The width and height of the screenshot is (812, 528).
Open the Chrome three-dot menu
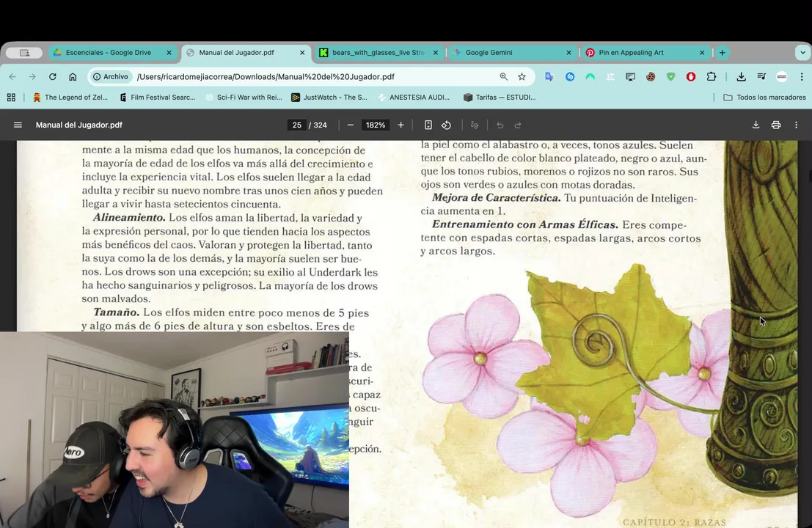[802, 76]
